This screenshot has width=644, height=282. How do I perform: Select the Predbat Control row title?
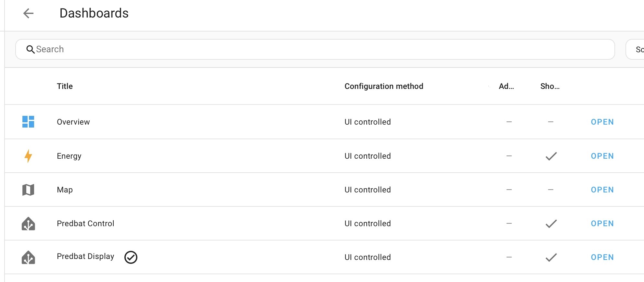click(85, 224)
